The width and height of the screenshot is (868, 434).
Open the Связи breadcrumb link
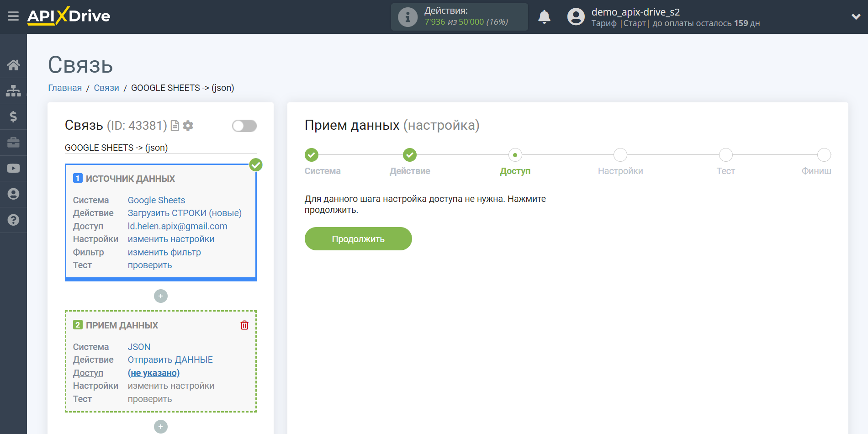click(x=106, y=88)
